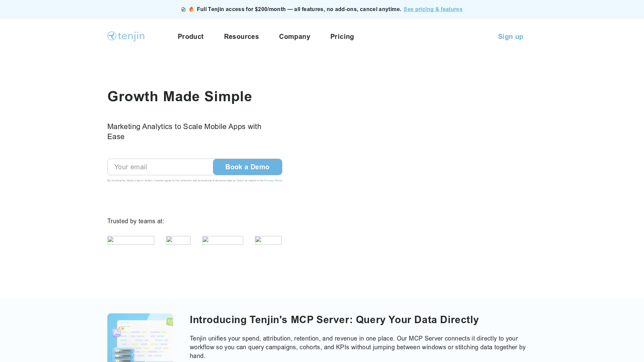
Task: Expand the Resources navigation menu
Action: [x=241, y=37]
